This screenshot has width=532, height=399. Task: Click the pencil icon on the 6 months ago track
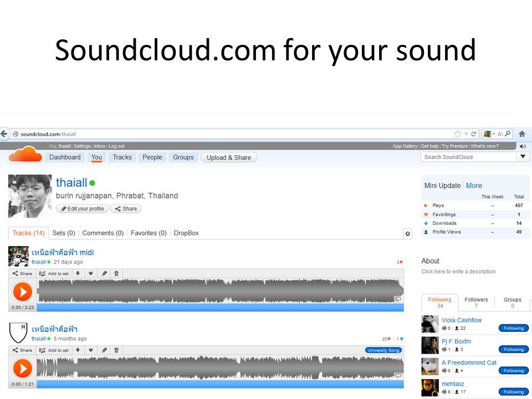(x=105, y=350)
